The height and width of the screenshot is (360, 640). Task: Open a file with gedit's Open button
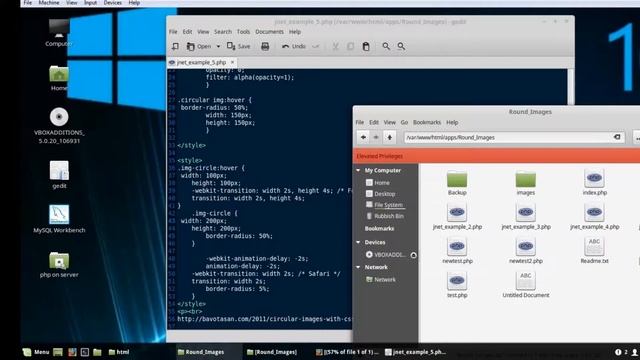point(199,46)
